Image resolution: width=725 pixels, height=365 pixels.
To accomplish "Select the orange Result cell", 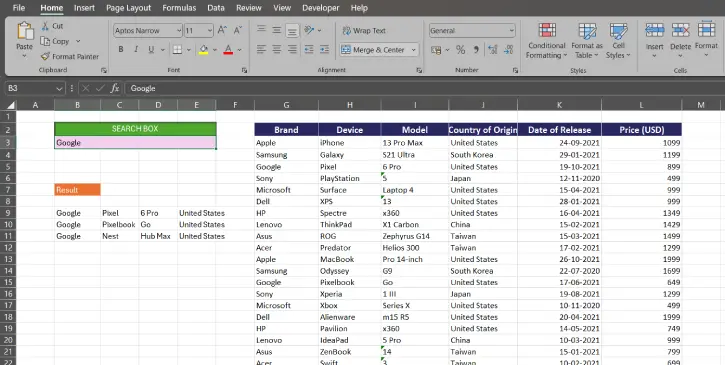I will [x=77, y=190].
